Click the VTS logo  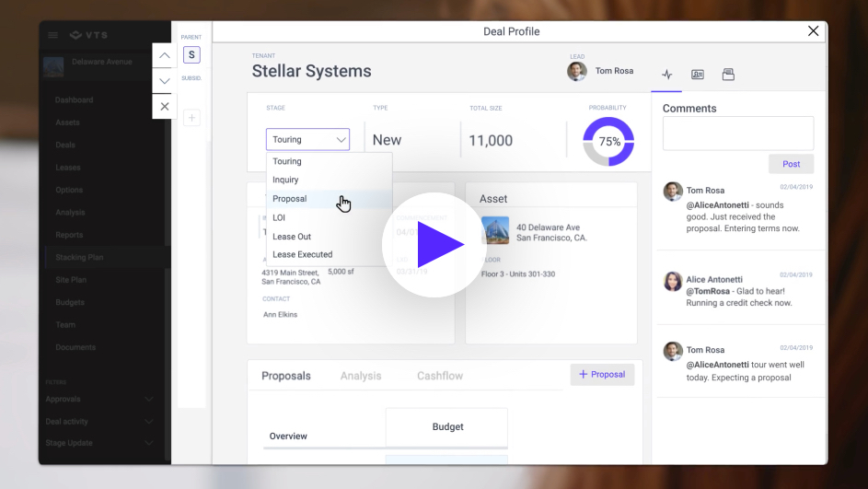pyautogui.click(x=88, y=35)
